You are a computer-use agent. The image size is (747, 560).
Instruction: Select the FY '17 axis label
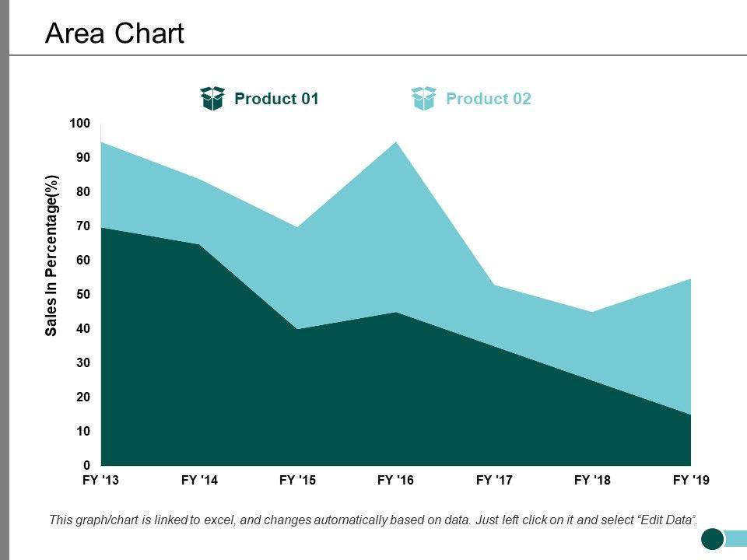pos(495,481)
